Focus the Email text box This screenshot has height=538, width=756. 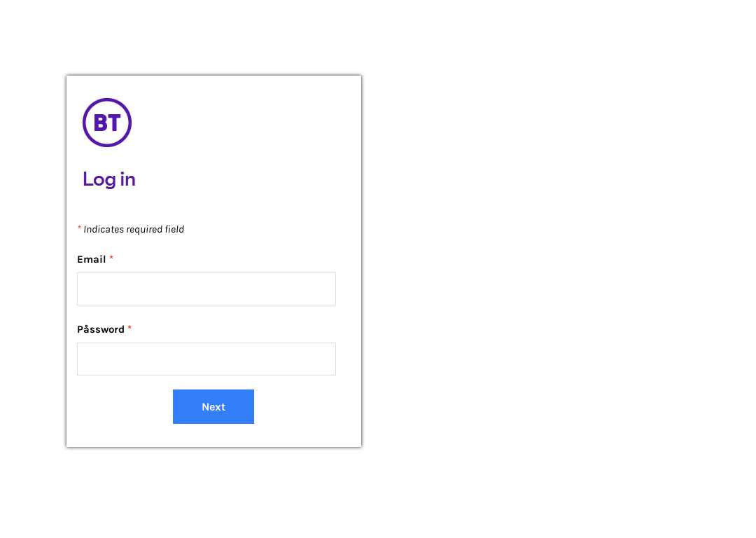(206, 289)
